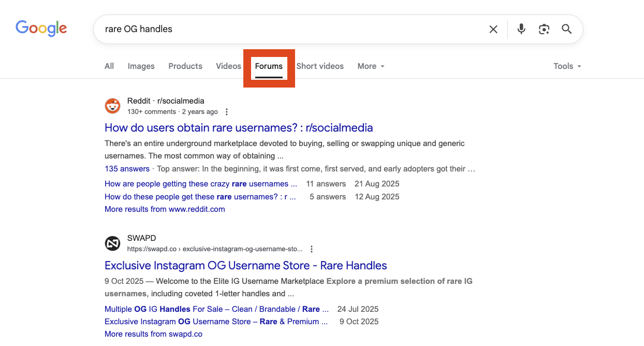Click the Reddit favicon icon

(x=112, y=106)
